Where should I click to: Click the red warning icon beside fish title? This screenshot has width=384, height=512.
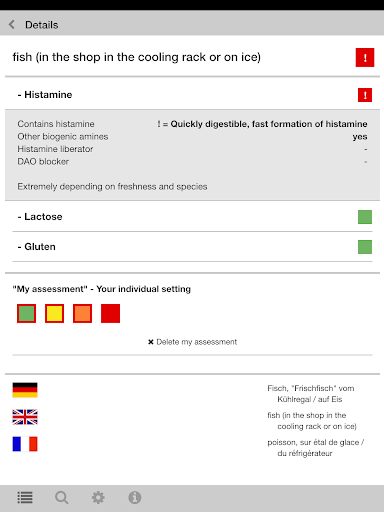coord(365,58)
